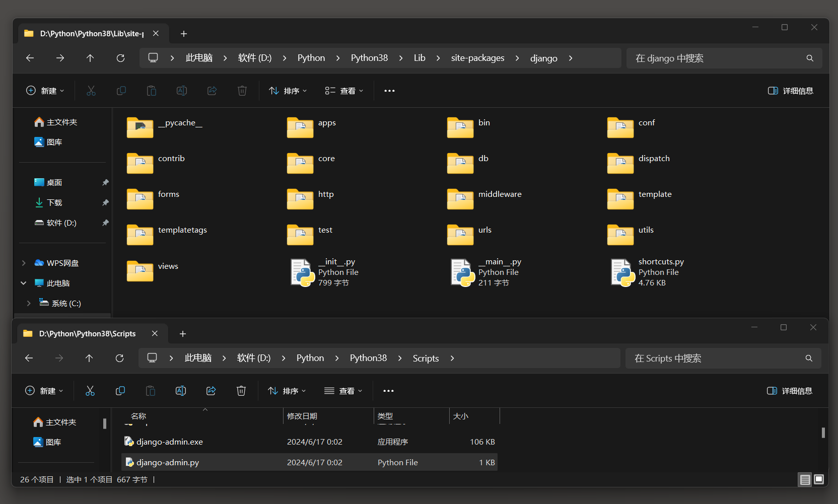The image size is (838, 504).
Task: Click the Scripts file list vertical scrollbar
Action: pyautogui.click(x=823, y=433)
